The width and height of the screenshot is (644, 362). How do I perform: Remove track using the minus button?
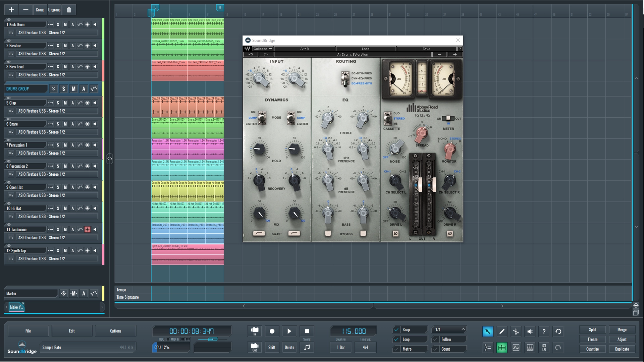[25, 10]
